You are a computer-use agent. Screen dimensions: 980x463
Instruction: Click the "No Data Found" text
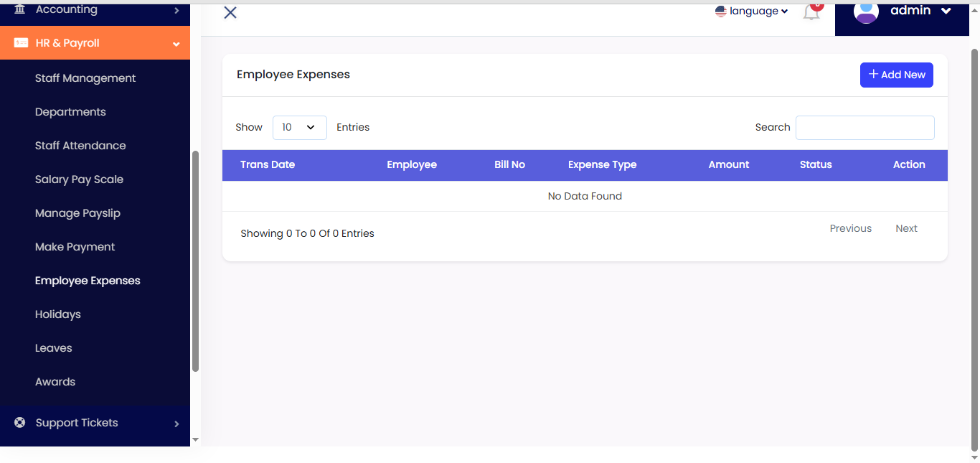585,196
